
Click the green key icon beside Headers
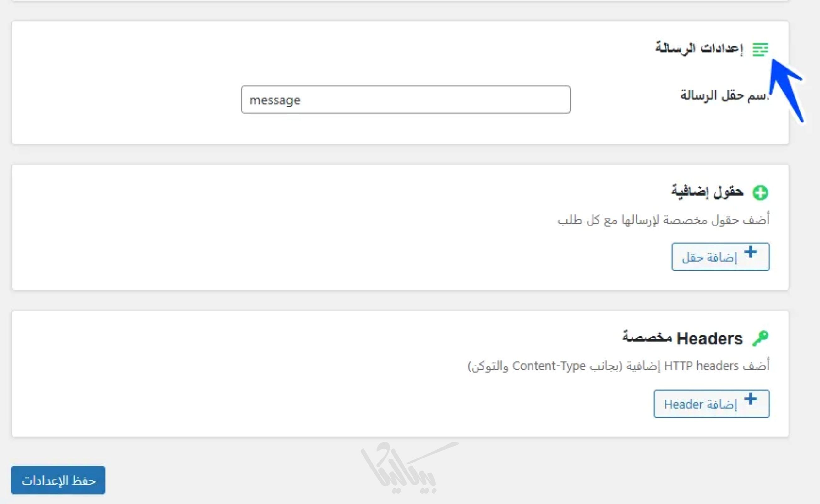(x=760, y=339)
